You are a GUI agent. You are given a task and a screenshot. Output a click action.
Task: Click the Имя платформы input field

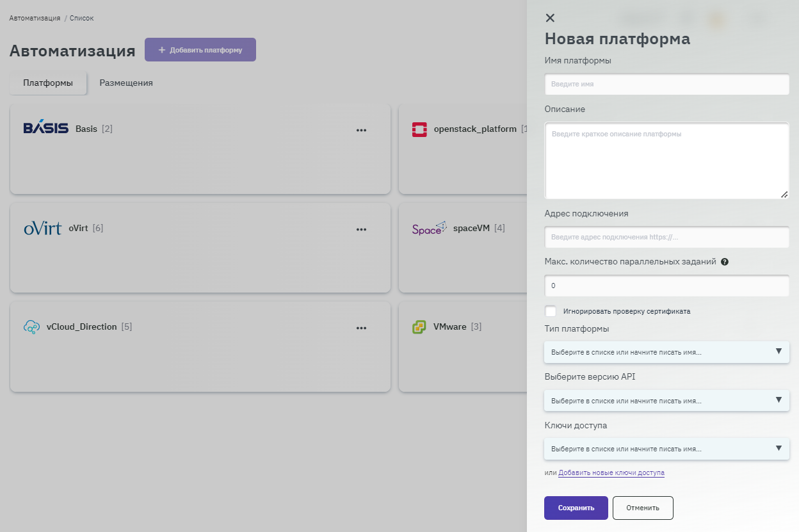[666, 84]
